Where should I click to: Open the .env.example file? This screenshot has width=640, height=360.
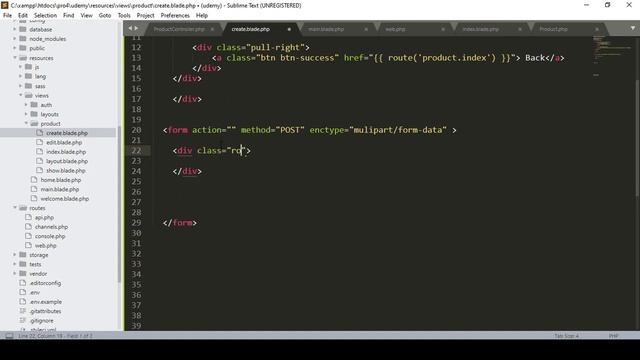[x=45, y=302]
